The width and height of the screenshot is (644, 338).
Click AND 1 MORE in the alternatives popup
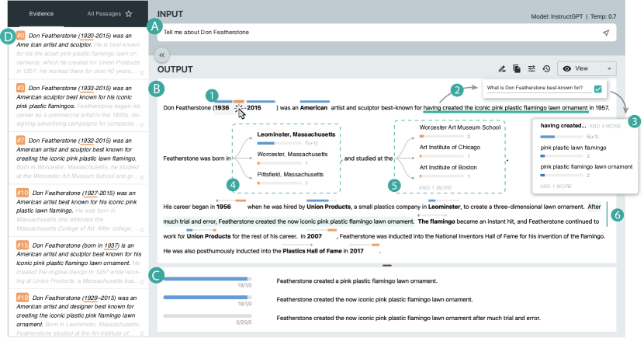556,186
